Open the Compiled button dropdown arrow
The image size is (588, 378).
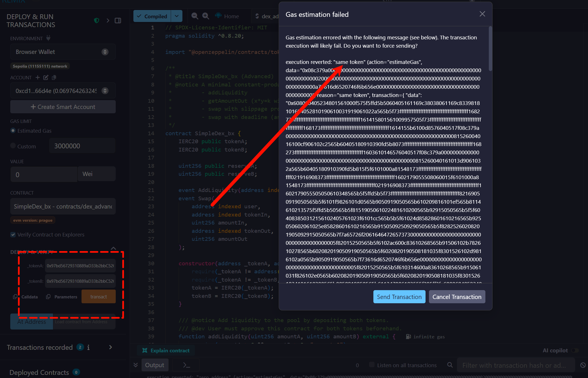click(177, 16)
